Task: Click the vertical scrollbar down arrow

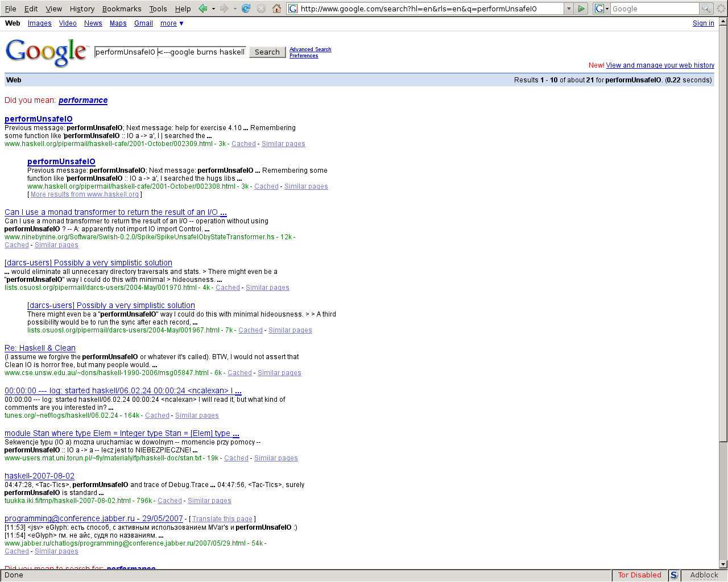Action: click(723, 564)
